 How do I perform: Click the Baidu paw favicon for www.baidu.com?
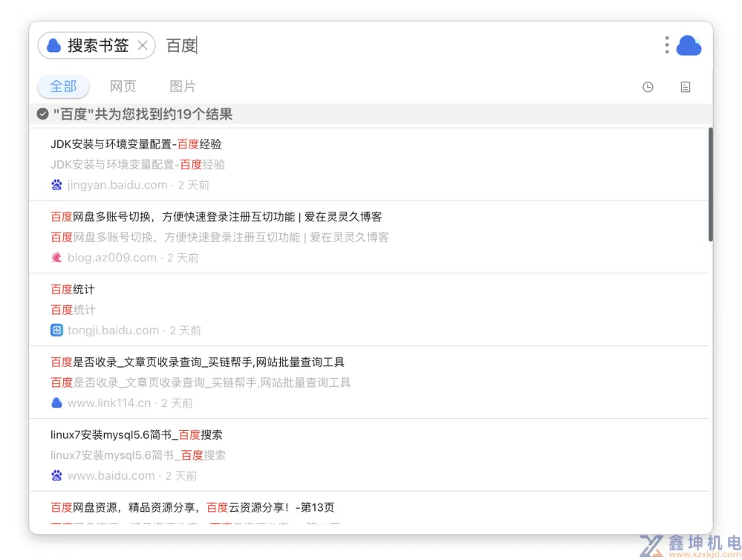[56, 475]
